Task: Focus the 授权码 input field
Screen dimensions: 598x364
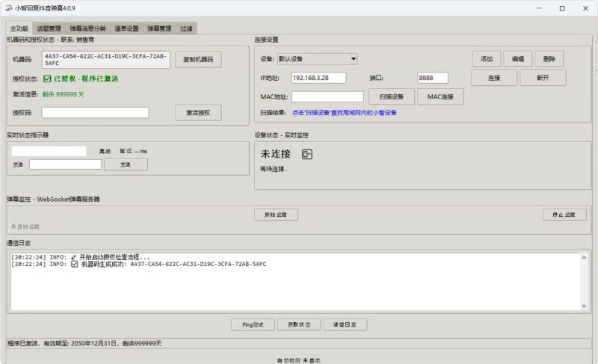Action: pyautogui.click(x=96, y=112)
